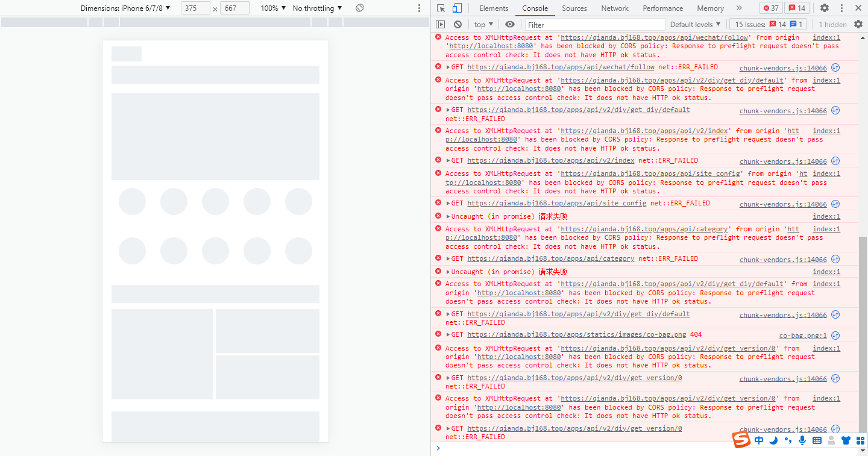Focus the console Filter input field

594,25
